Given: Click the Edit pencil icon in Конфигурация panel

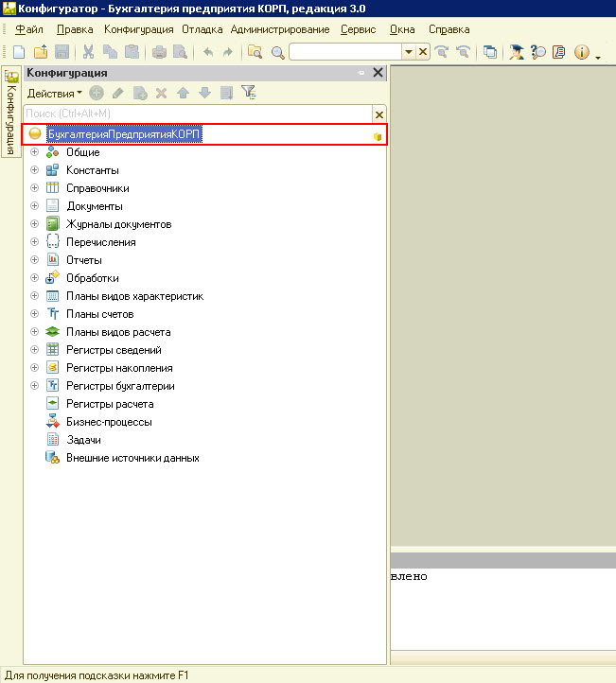Looking at the screenshot, I should click(x=117, y=93).
